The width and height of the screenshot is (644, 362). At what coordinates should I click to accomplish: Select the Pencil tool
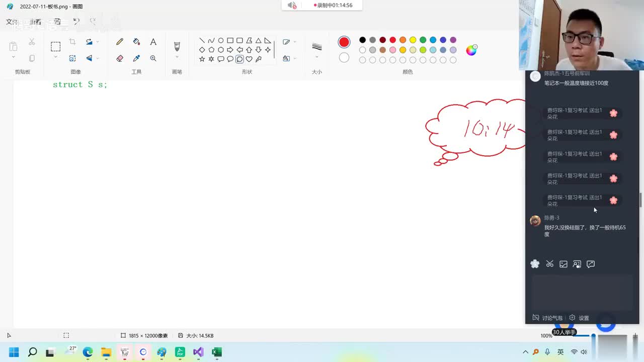[120, 42]
